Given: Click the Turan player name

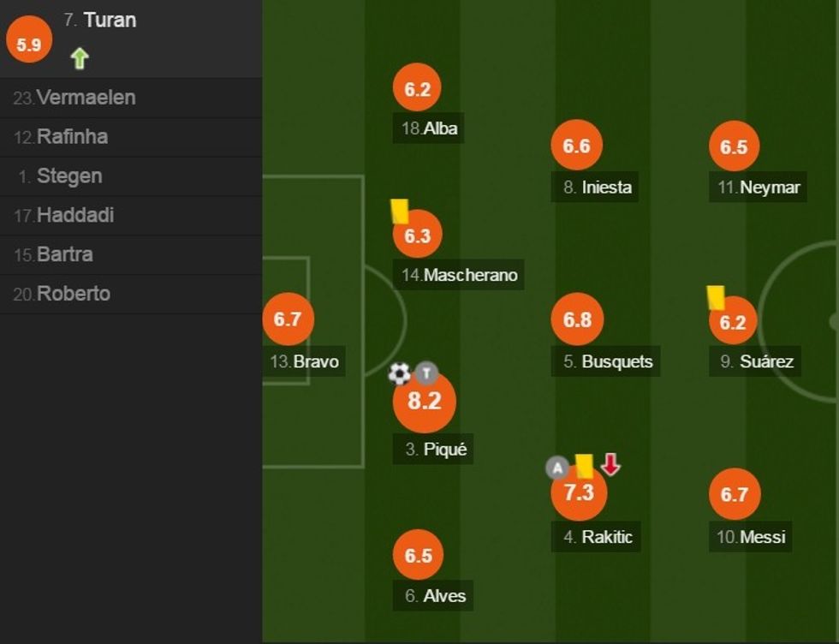Looking at the screenshot, I should pos(110,20).
